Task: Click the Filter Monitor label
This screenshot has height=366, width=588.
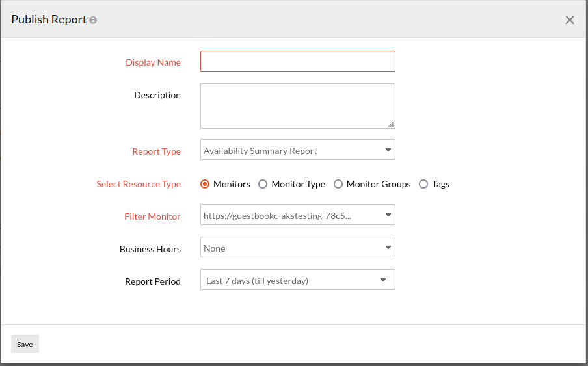Action: [x=152, y=216]
